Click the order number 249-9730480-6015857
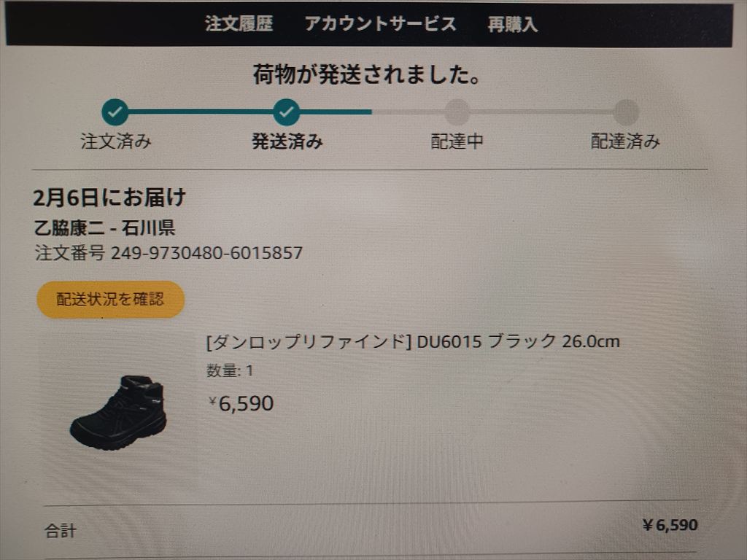Screen dimensions: 747x560 click(206, 253)
